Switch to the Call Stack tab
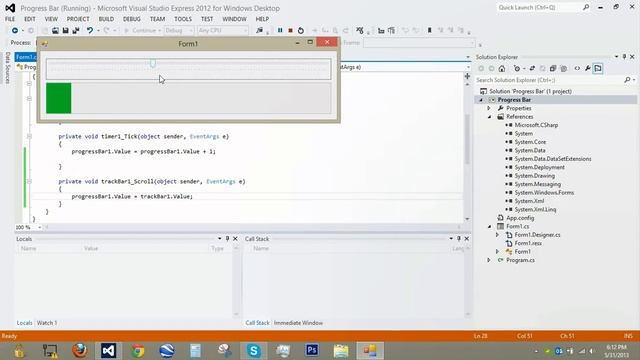This screenshot has height=360, width=640. [257, 323]
